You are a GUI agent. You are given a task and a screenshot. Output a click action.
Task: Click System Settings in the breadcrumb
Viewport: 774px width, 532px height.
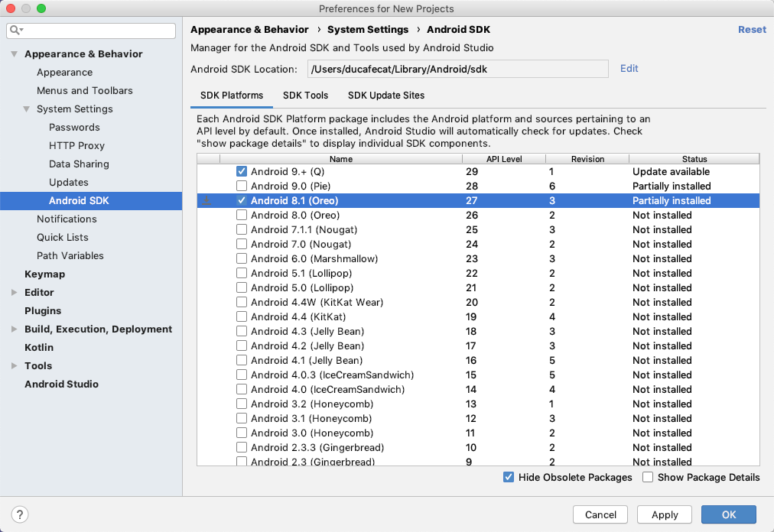click(x=368, y=30)
